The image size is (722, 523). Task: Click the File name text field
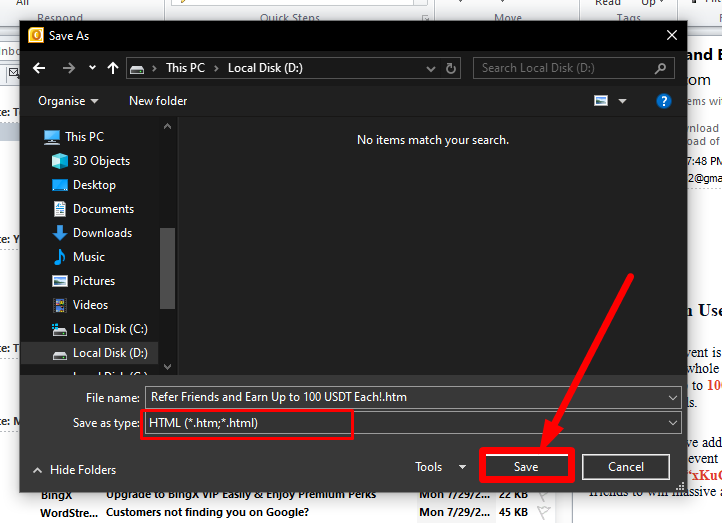400,397
